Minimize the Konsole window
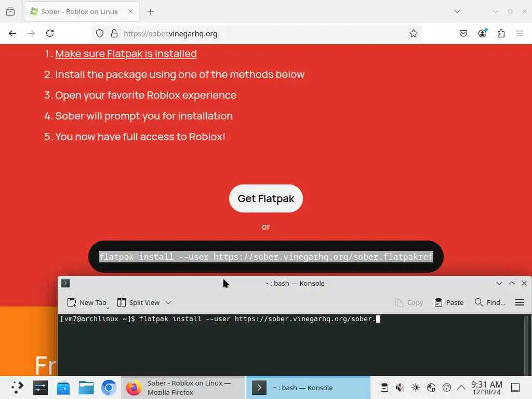This screenshot has width=532, height=399. [x=499, y=283]
